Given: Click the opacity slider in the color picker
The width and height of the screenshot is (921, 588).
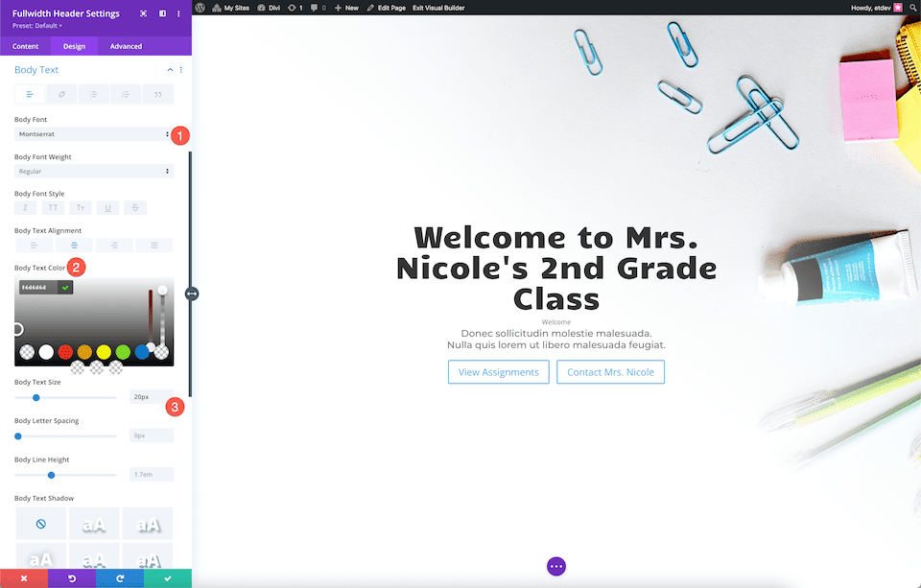Looking at the screenshot, I should coord(163,319).
